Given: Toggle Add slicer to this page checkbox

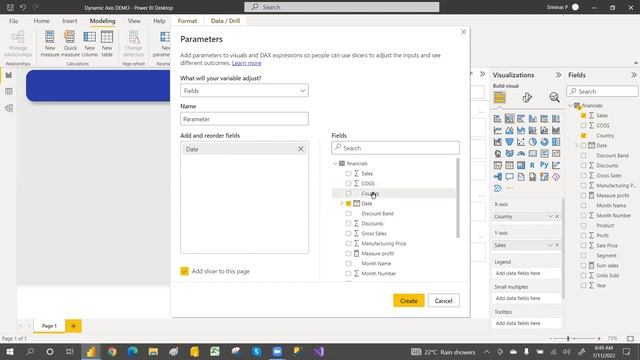Looking at the screenshot, I should [184, 271].
